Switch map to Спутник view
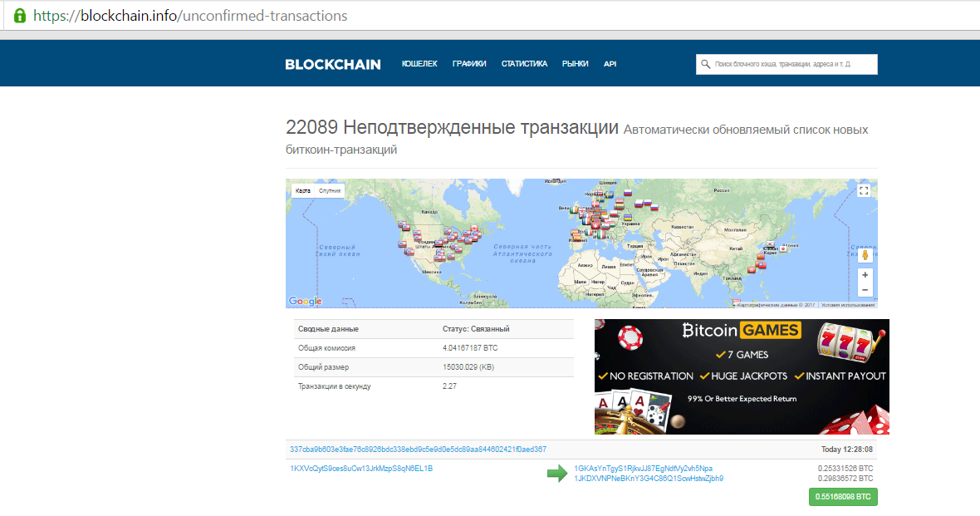 coord(330,191)
